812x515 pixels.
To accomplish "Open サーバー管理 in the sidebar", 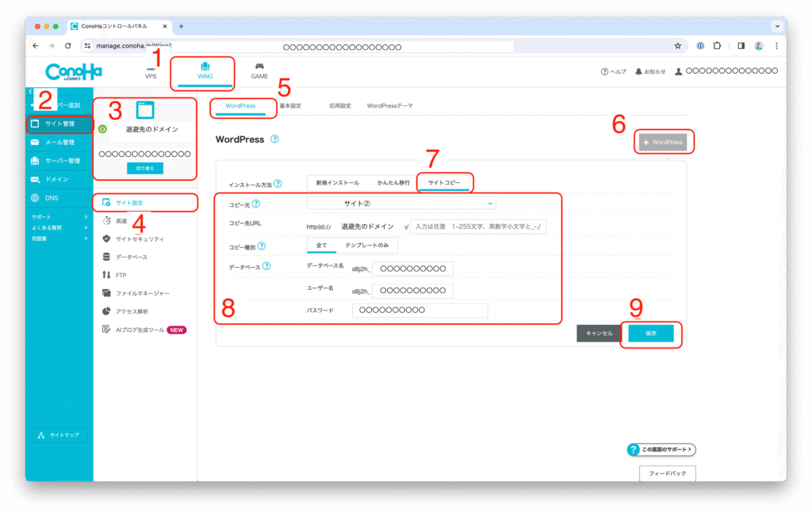I will [59, 161].
